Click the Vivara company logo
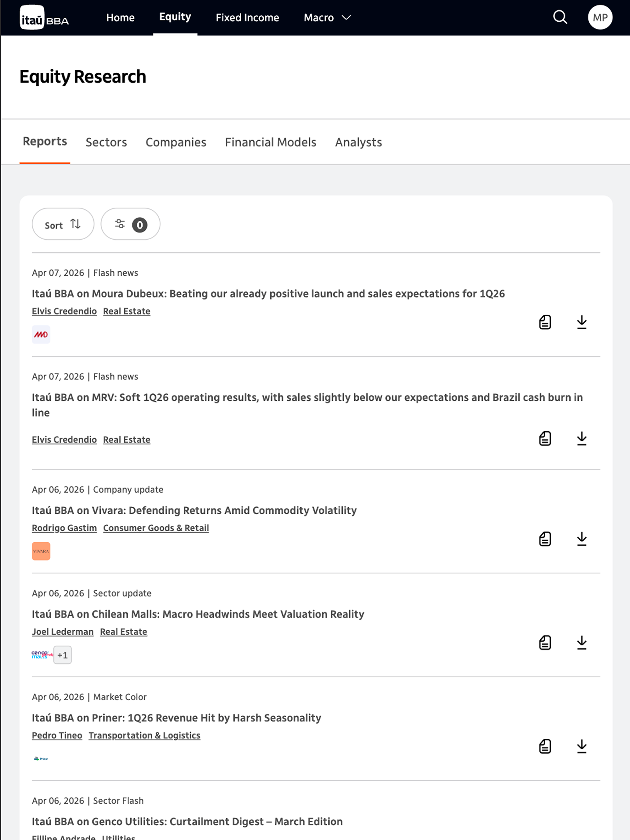 click(x=41, y=551)
